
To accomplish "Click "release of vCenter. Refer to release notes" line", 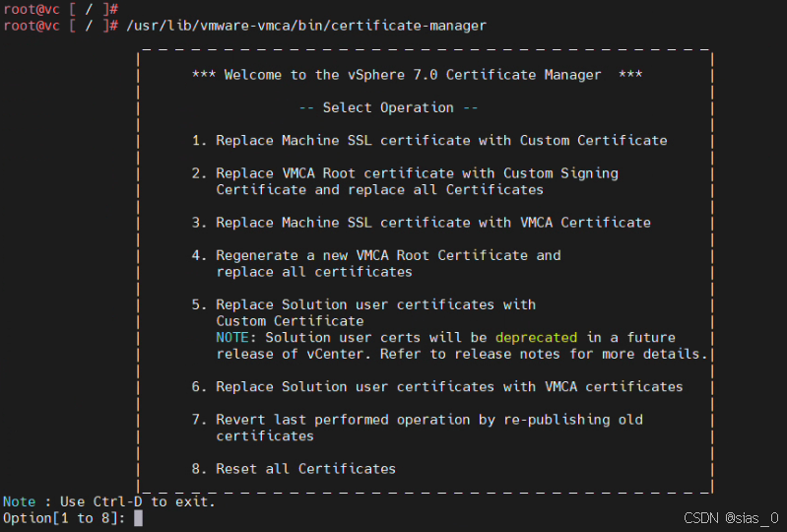I will coord(462,354).
